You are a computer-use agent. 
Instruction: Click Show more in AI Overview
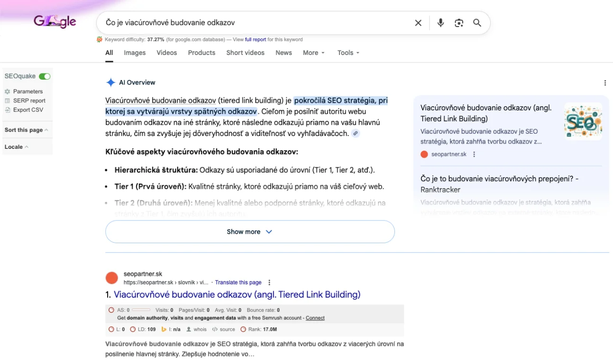(x=249, y=232)
